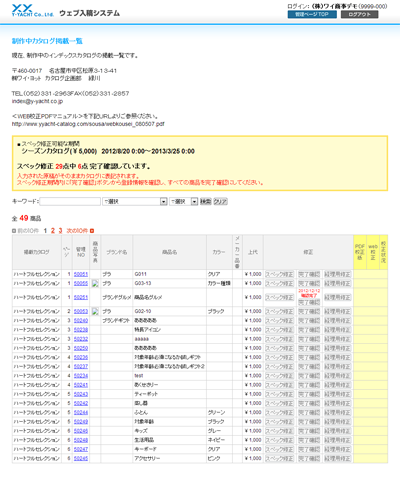Click 経理用修正 for the アクセサリー row

coord(337,459)
